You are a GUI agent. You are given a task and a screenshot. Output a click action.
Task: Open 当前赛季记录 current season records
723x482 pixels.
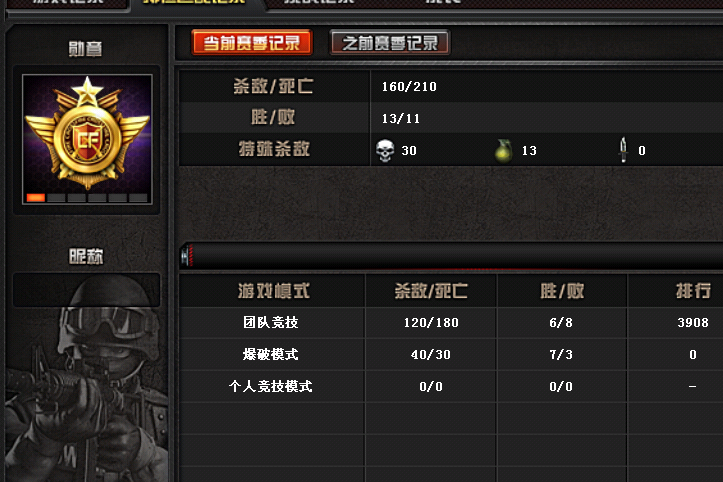point(252,43)
